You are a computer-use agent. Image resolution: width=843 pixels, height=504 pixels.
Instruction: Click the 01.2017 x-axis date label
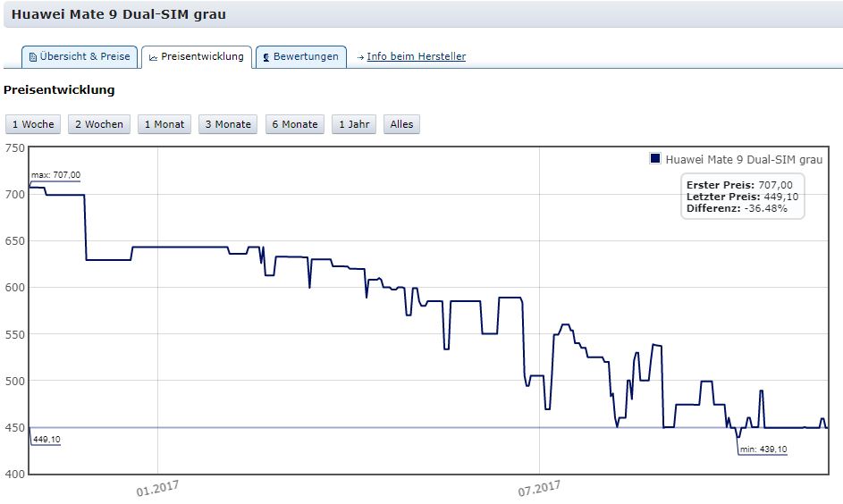(157, 489)
